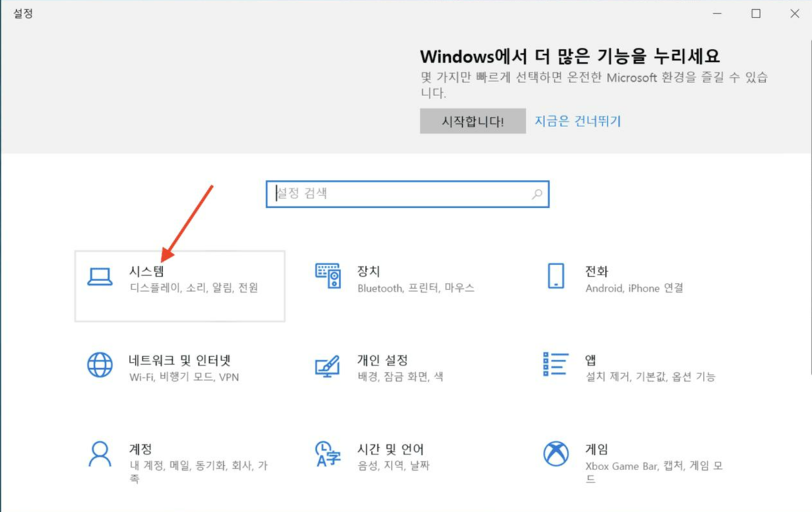Click the 시작합니다! button
812x512 pixels.
[x=473, y=121]
